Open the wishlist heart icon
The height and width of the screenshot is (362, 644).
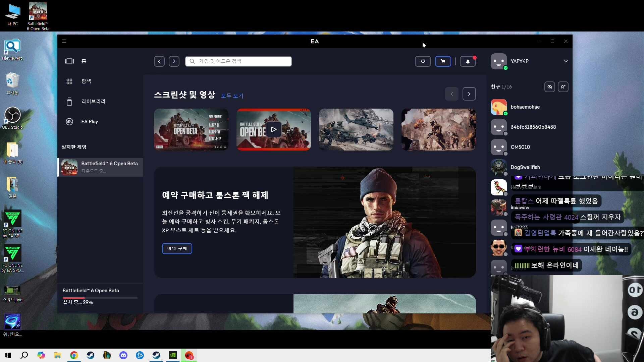423,61
